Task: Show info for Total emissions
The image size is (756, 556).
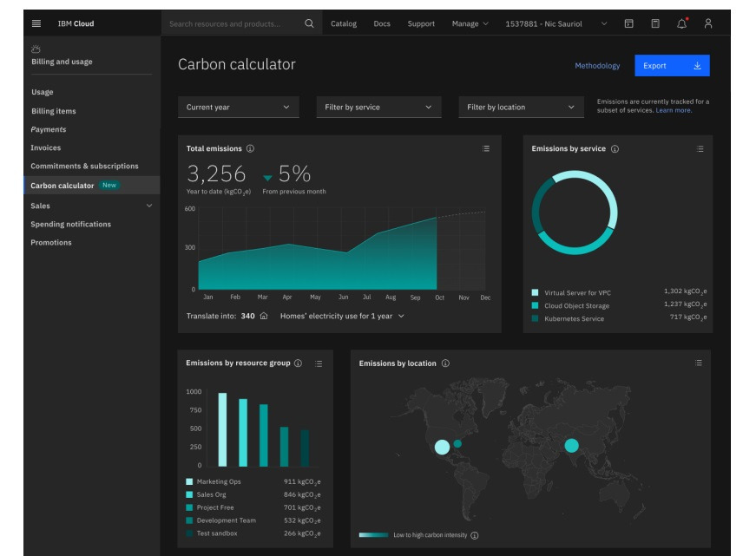Action: (250, 148)
